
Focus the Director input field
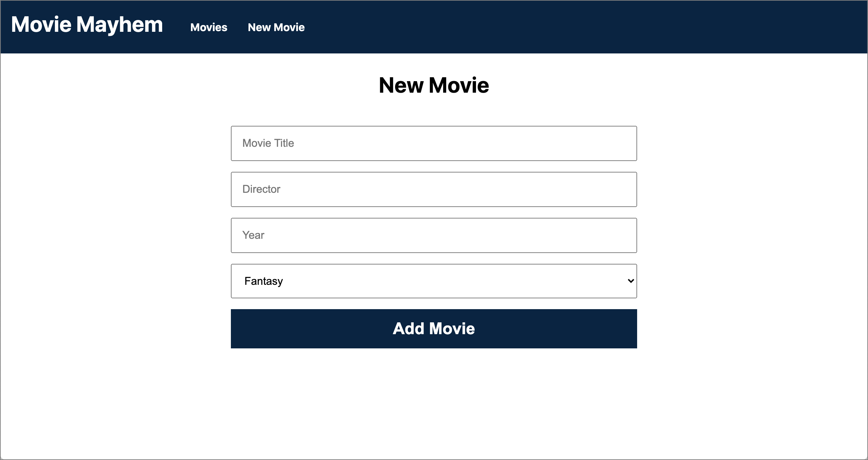point(434,189)
